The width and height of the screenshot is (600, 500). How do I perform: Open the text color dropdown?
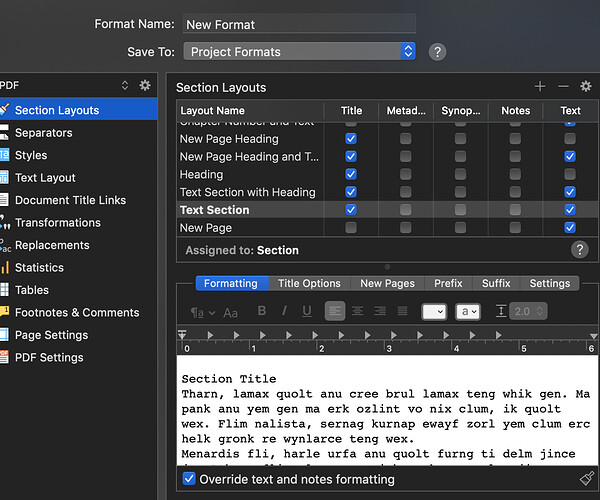coord(434,311)
